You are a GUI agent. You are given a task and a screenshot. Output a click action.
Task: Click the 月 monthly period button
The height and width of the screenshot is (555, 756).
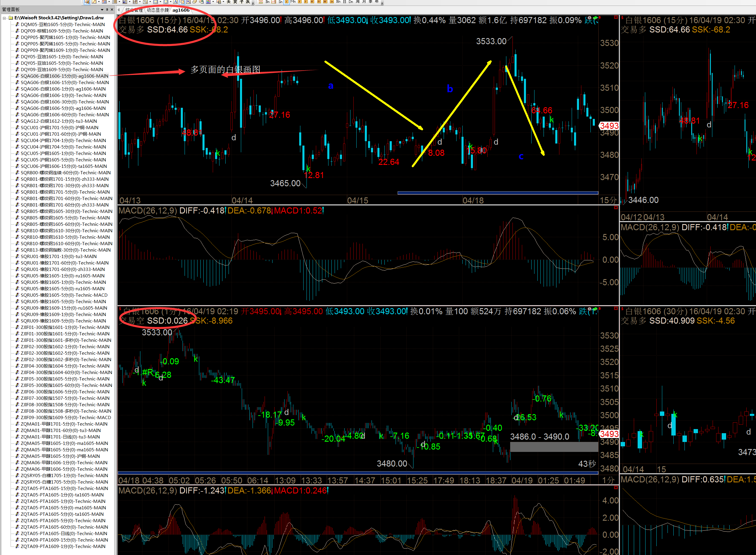click(x=364, y=2)
